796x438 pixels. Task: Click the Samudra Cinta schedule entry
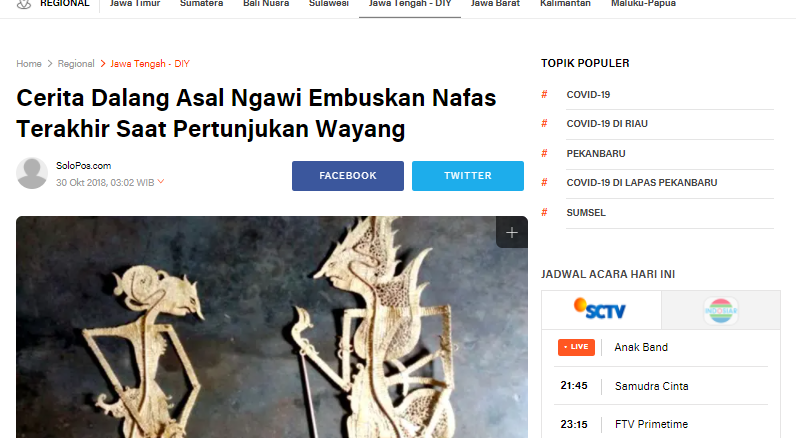(x=651, y=386)
